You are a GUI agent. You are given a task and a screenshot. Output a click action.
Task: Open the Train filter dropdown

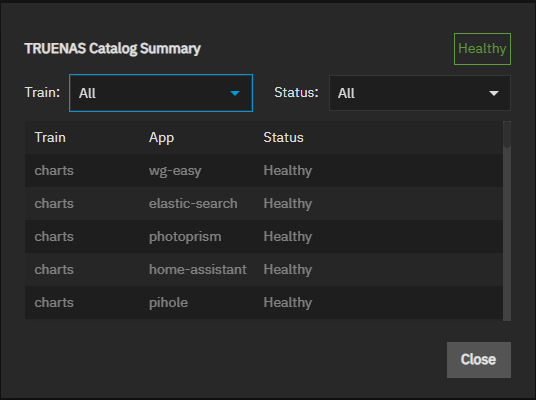[161, 93]
